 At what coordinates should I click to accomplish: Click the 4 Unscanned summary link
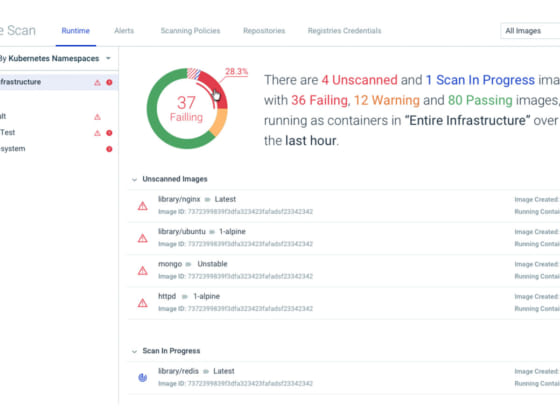point(359,80)
